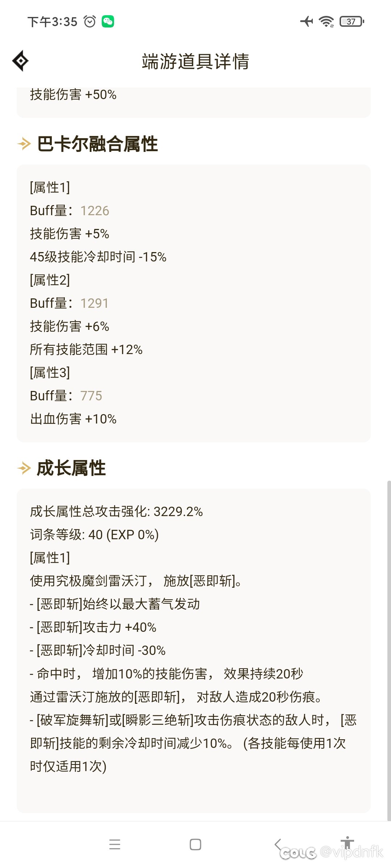The height and width of the screenshot is (868, 391).
Task: Tap the Buff量 775 value
Action: point(91,396)
